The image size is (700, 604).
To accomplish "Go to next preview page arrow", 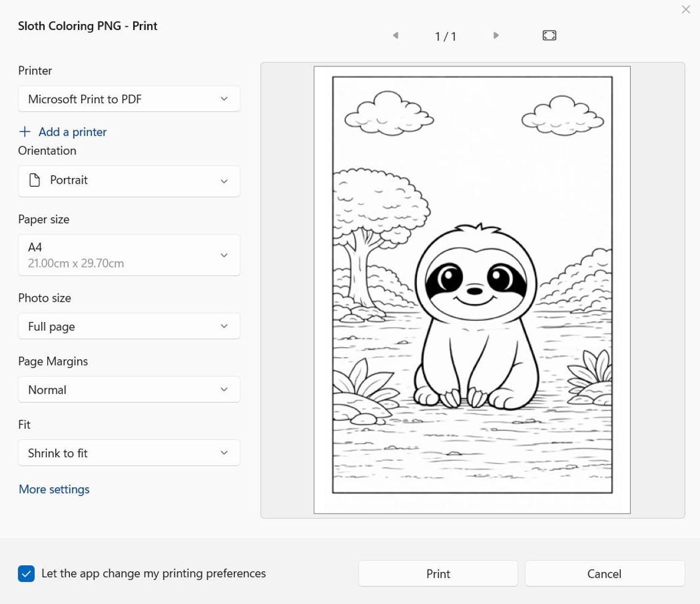I will pos(496,35).
